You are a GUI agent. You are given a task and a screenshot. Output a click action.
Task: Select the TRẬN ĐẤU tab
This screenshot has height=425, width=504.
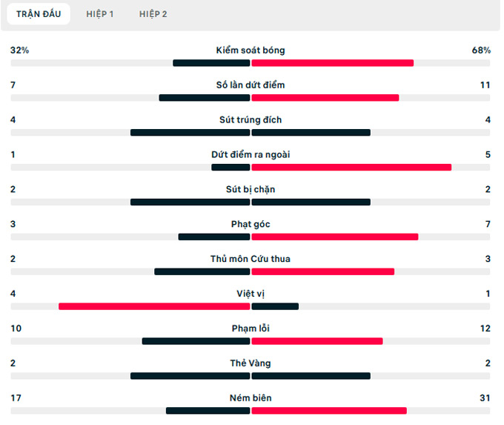pyautogui.click(x=39, y=14)
